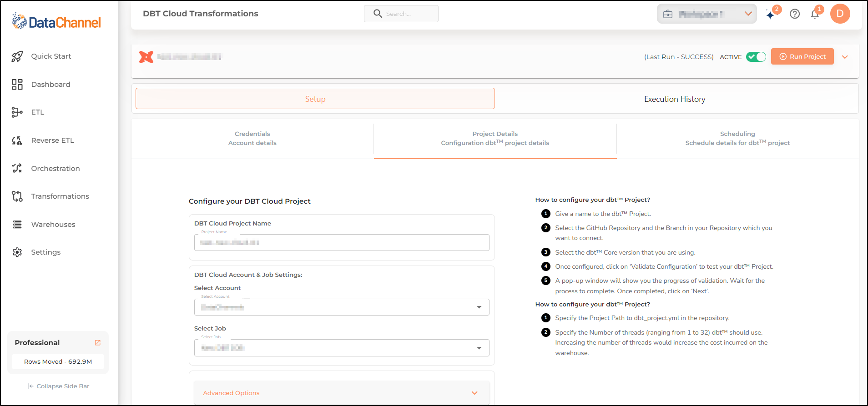
Task: Click the Project Name input field
Action: [342, 243]
